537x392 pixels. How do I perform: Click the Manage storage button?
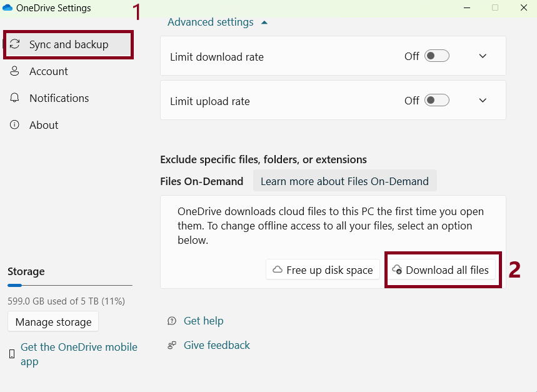tap(53, 322)
